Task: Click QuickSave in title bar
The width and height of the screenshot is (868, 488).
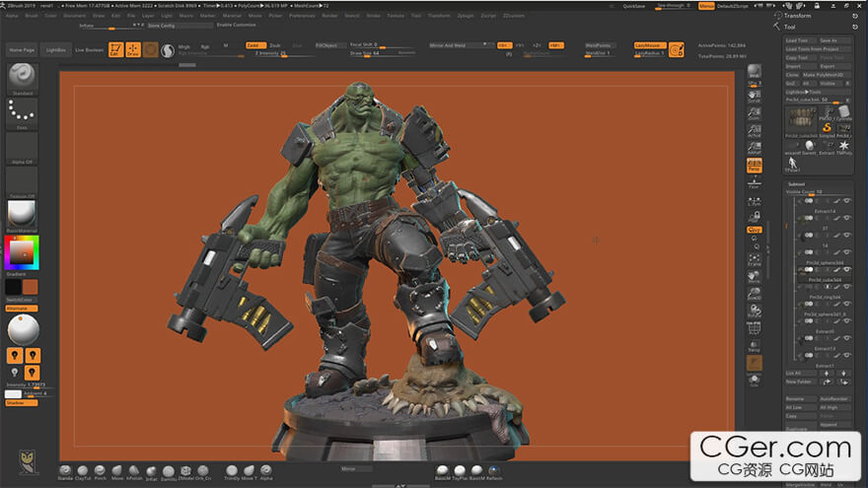Action: 634,6
